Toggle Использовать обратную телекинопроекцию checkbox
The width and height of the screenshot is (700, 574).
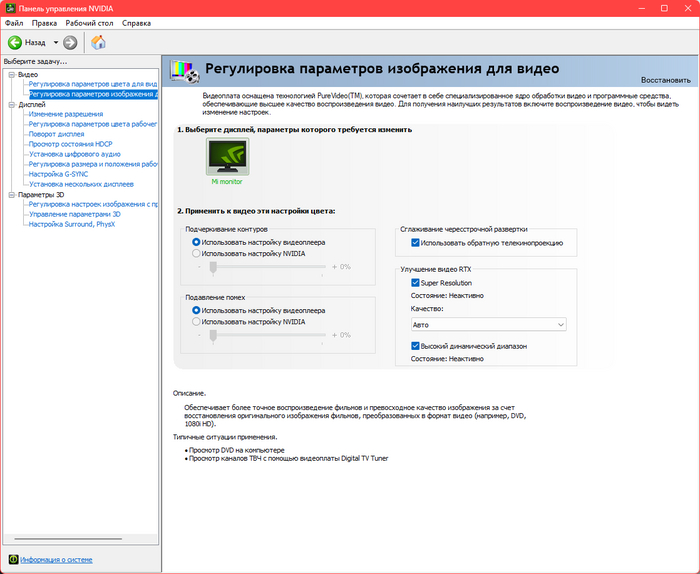pos(415,243)
